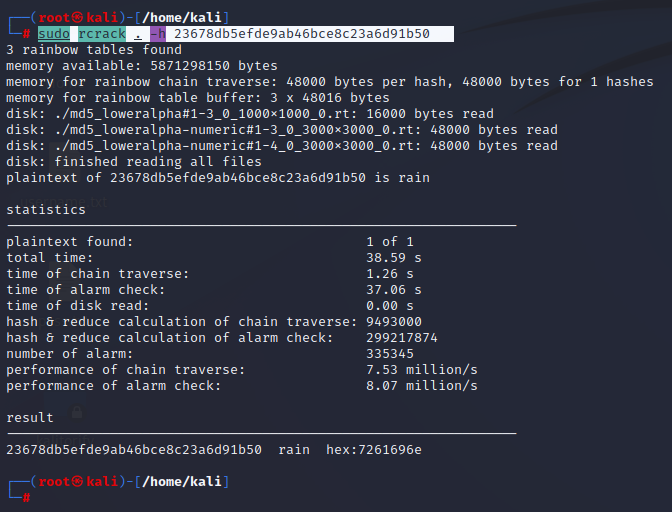Click the highlighted rcrack command word

click(102, 34)
